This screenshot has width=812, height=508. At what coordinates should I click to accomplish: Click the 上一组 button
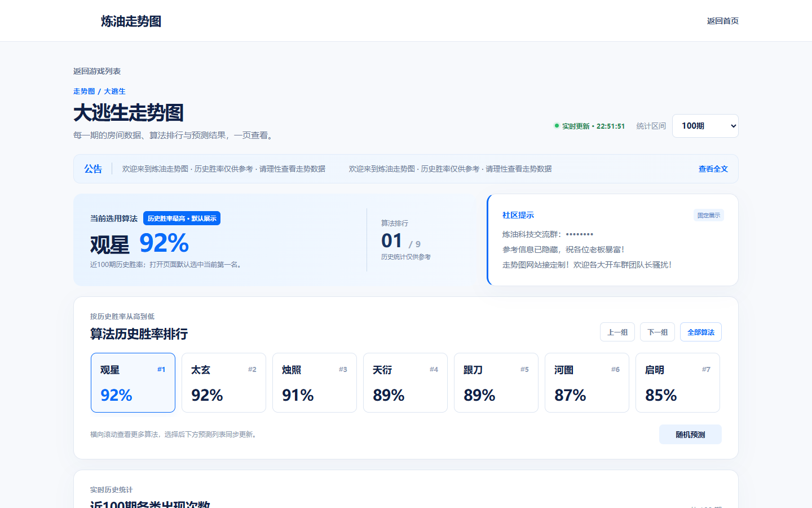click(x=617, y=332)
